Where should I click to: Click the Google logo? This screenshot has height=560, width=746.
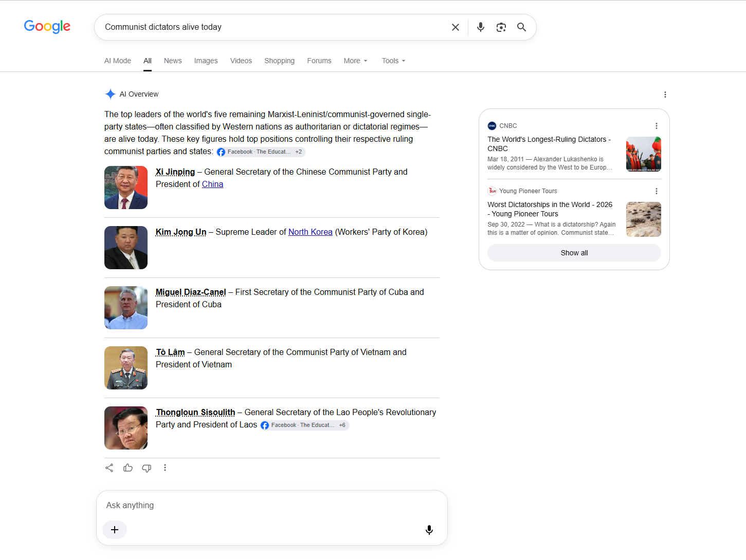47,27
